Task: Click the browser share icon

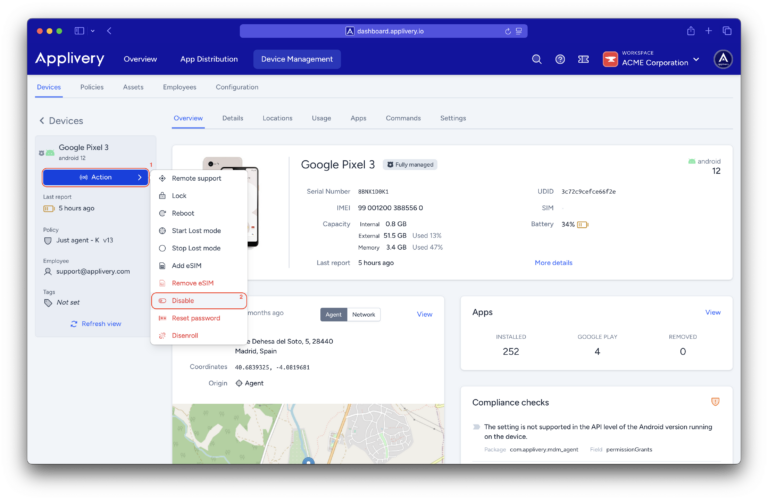Action: [691, 31]
